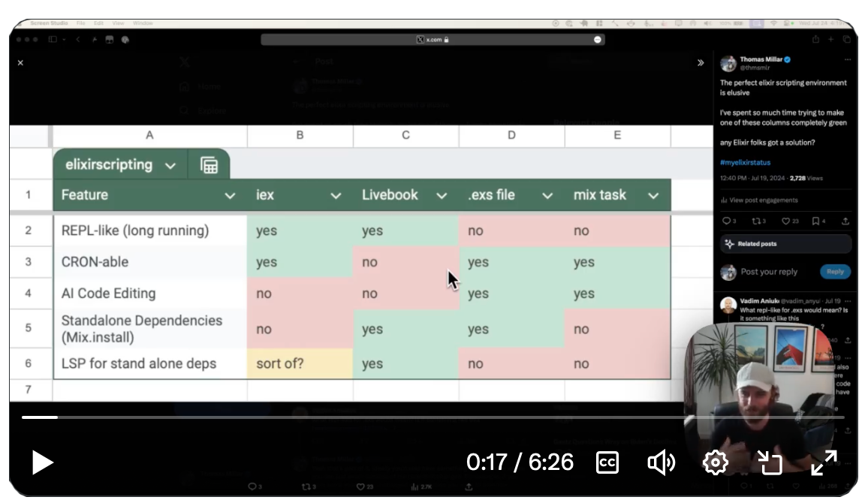Collapse the post sidebar with double chevron
This screenshot has width=868, height=503.
click(701, 62)
